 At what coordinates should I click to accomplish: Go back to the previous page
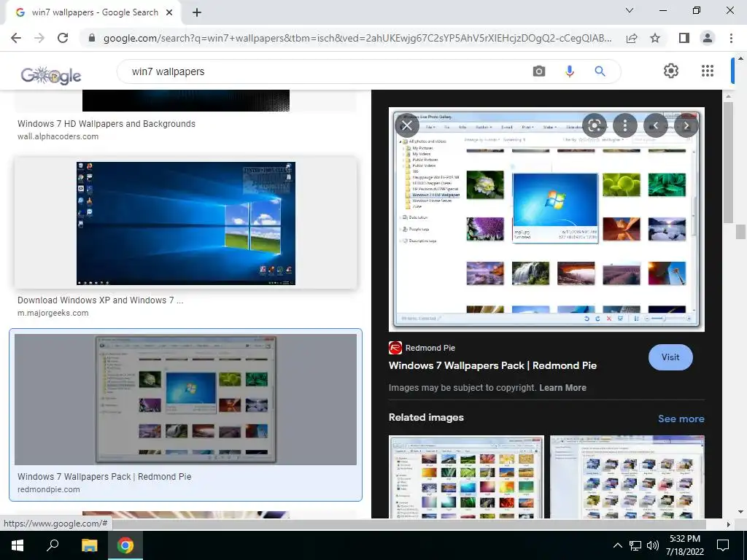point(16,38)
